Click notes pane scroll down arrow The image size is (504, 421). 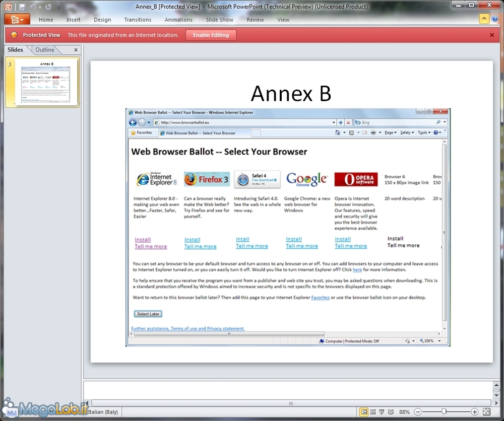click(x=496, y=395)
